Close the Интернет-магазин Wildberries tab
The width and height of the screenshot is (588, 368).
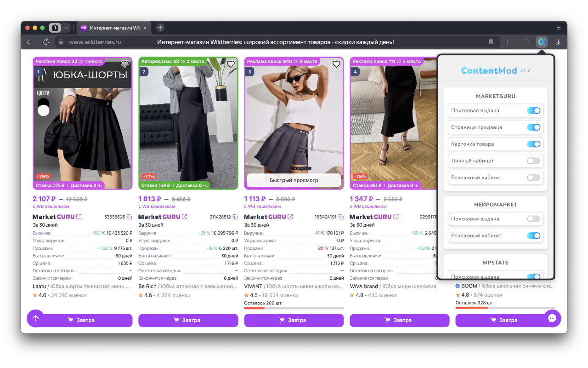click(145, 28)
